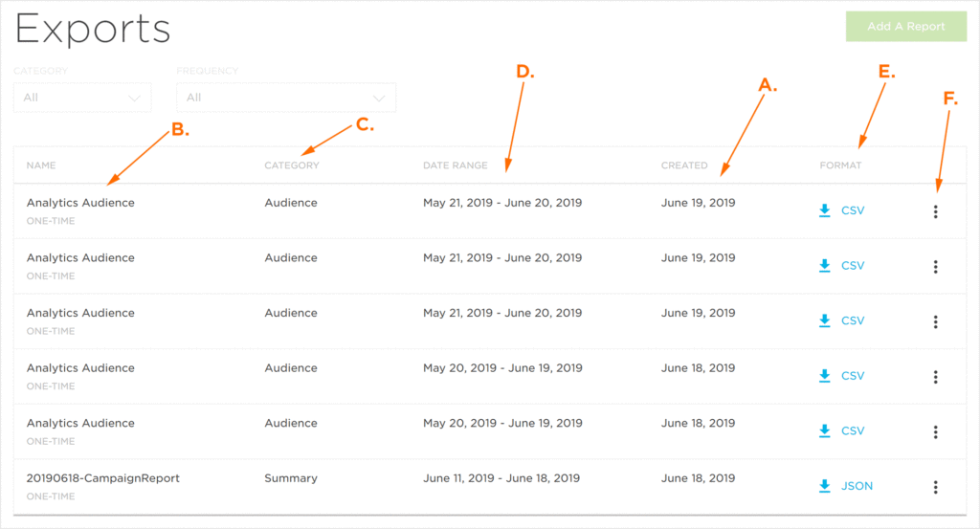The height and width of the screenshot is (529, 980).
Task: Select the 20190618-CampaignReport export name
Action: tap(103, 478)
